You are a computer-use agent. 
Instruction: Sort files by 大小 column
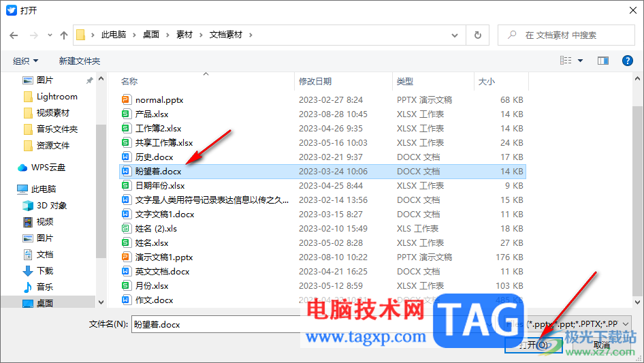tap(487, 82)
